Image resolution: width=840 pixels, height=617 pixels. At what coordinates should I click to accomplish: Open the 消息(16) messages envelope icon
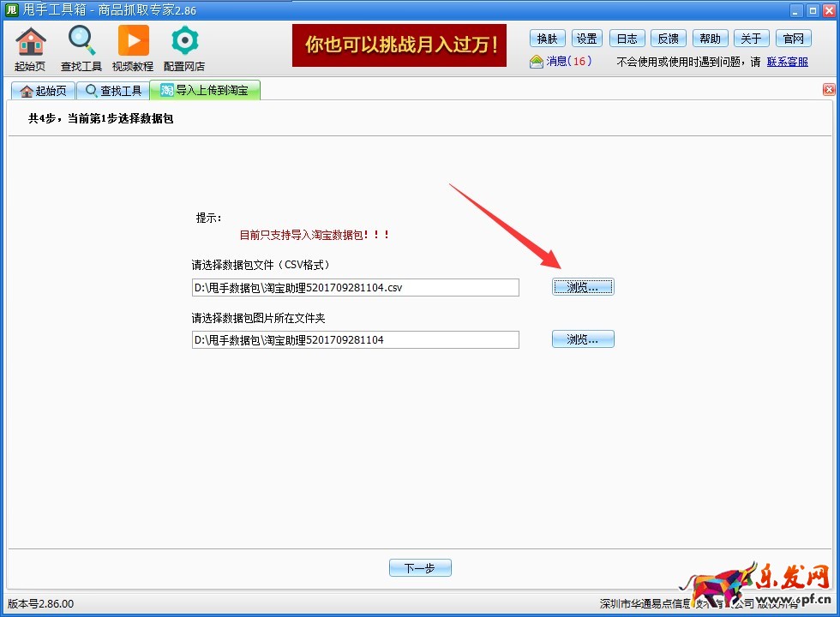[x=537, y=62]
